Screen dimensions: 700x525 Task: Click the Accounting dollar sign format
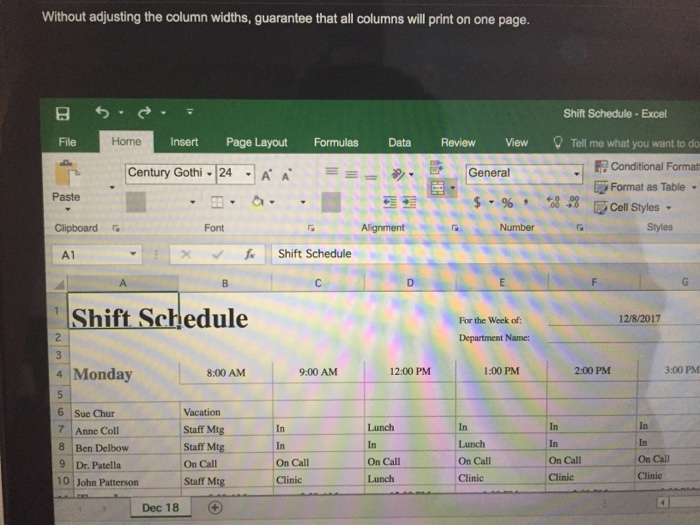point(477,203)
